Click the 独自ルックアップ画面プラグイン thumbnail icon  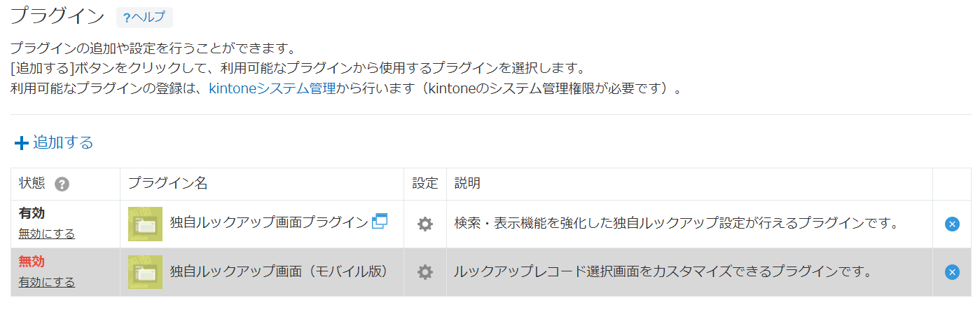tap(145, 224)
